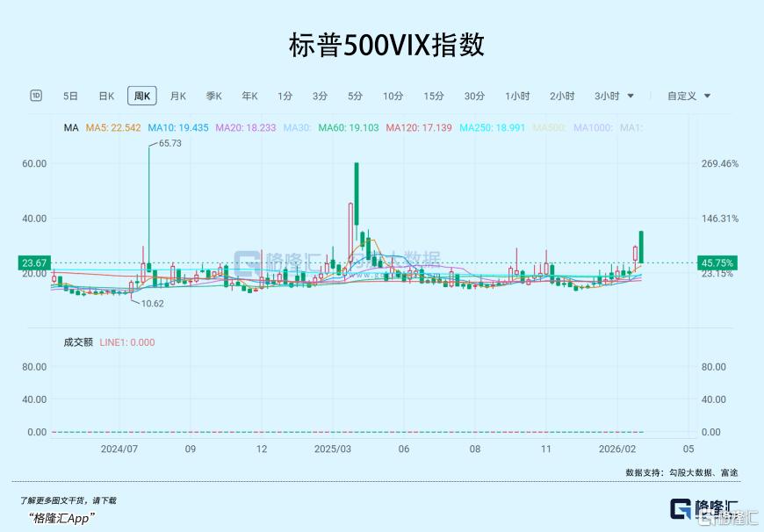Switch to the 月K monthly chart
Viewport: 764px width, 532px height.
[178, 96]
